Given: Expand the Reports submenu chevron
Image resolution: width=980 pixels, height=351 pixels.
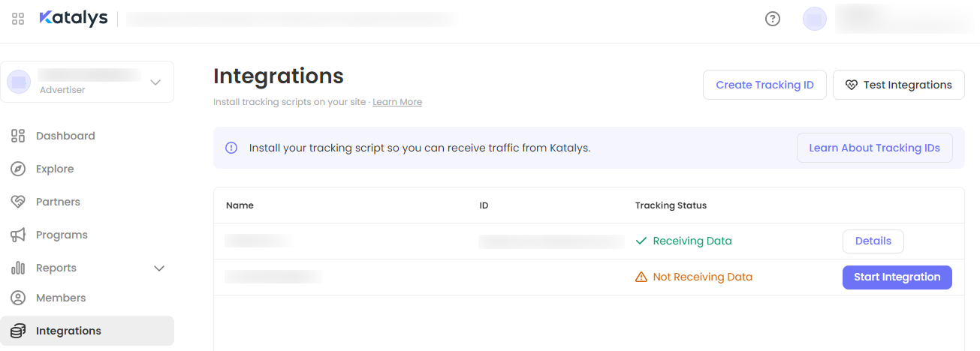Looking at the screenshot, I should pos(159,268).
